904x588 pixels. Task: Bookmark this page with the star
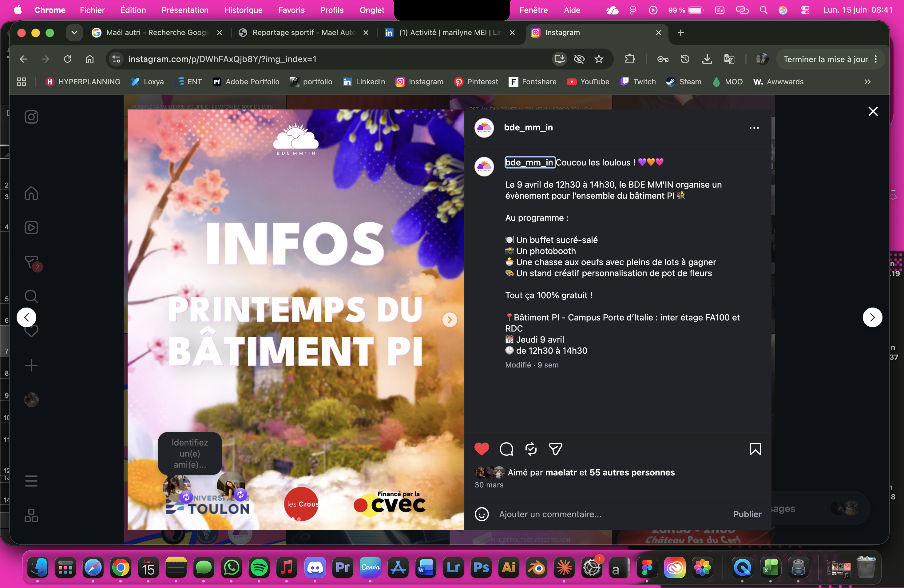pos(599,59)
